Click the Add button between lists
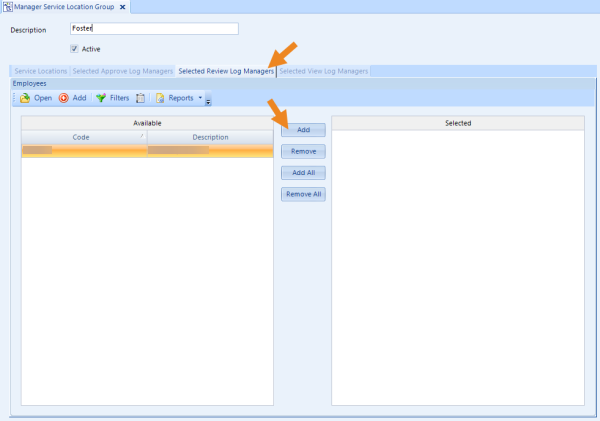 click(x=303, y=130)
